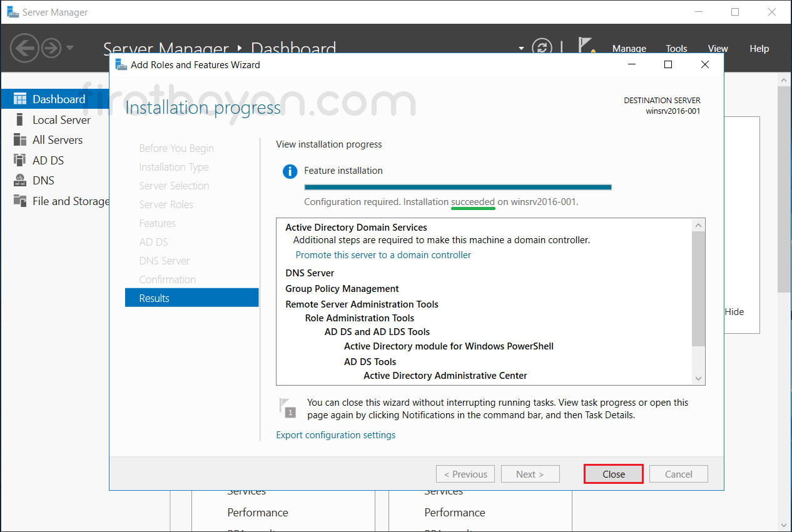Click Remote Server Administration Tools entry
The width and height of the screenshot is (792, 532).
click(362, 304)
